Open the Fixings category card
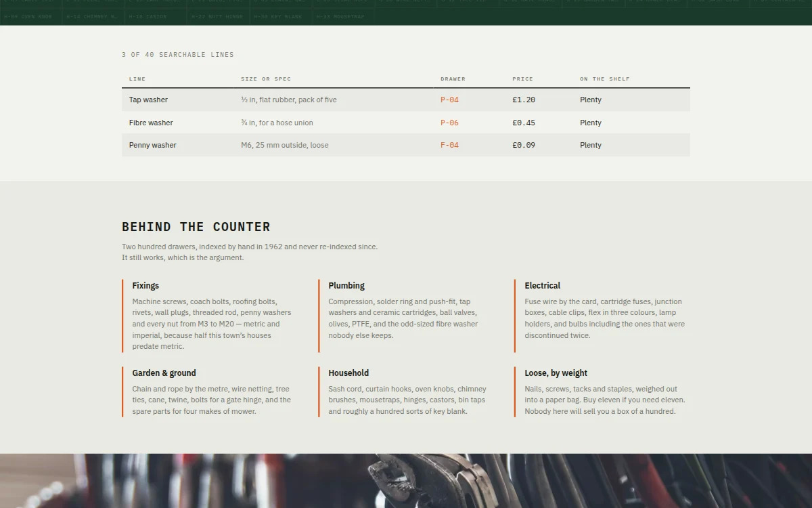The image size is (812, 508). [210, 316]
